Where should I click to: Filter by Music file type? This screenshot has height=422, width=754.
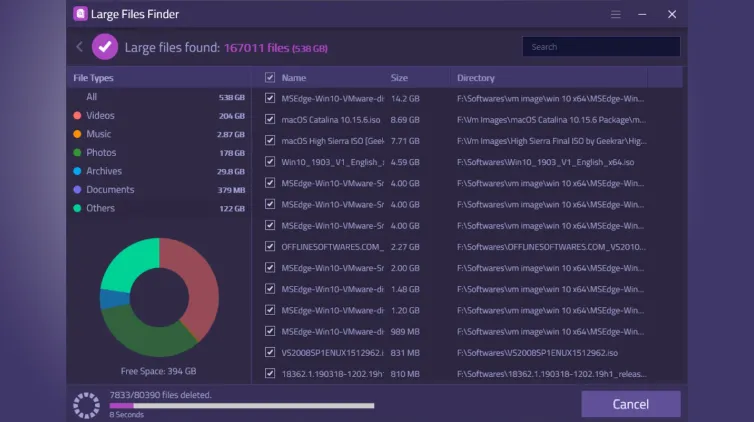click(159, 134)
